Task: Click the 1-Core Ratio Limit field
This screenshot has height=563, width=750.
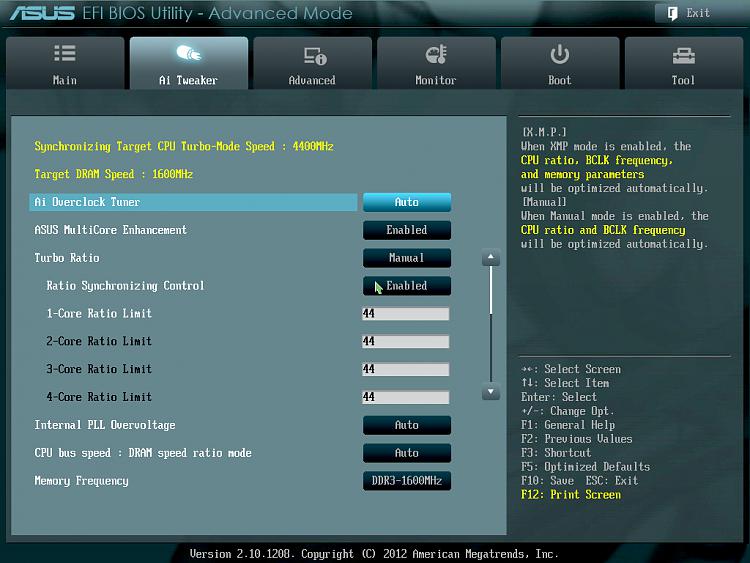Action: tap(406, 314)
